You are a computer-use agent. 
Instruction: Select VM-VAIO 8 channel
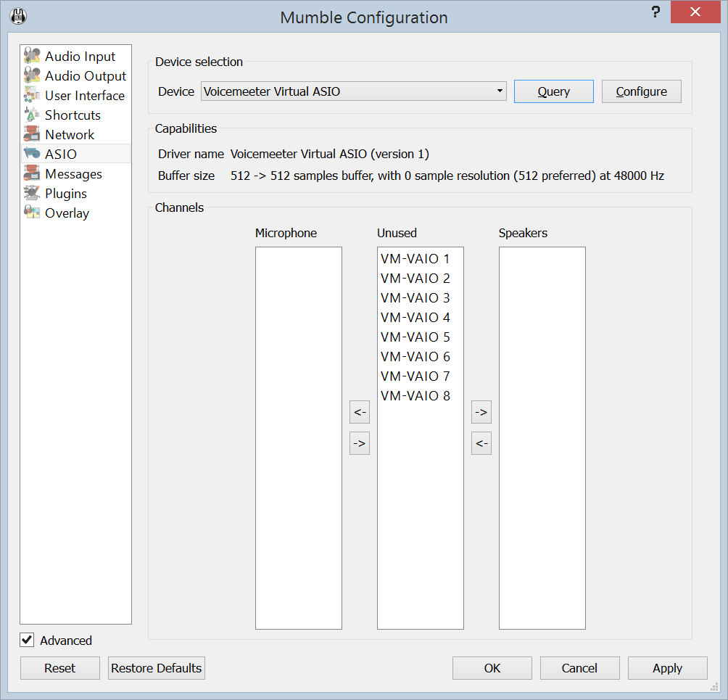[x=420, y=395]
